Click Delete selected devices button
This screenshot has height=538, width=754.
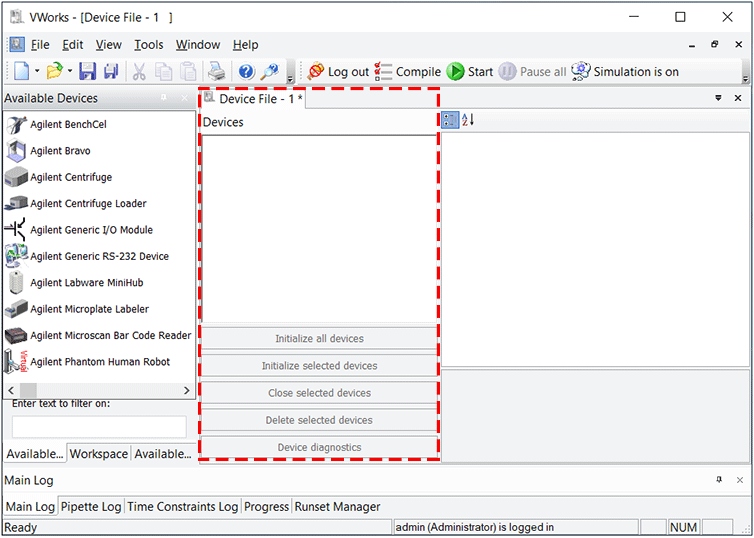coord(319,420)
